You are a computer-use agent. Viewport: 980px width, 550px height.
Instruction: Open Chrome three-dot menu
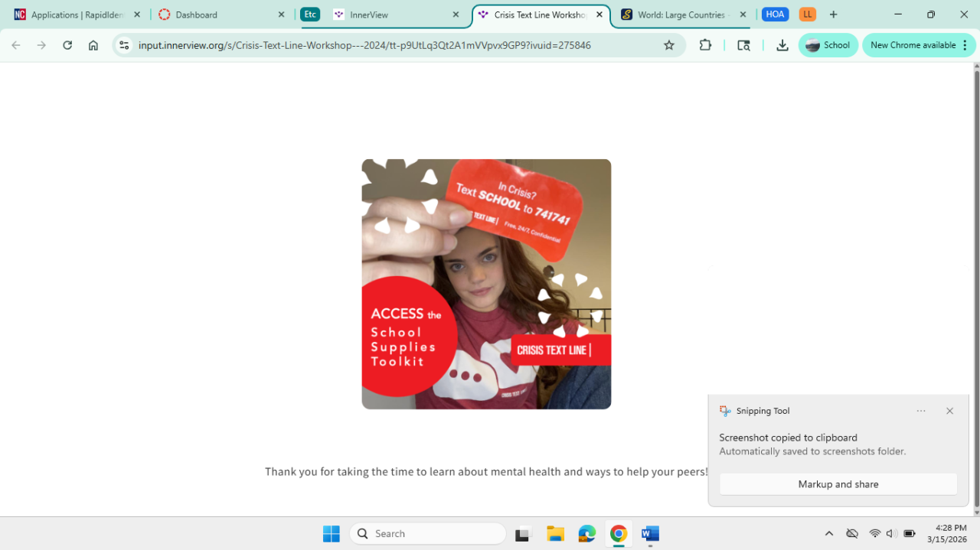click(x=965, y=45)
